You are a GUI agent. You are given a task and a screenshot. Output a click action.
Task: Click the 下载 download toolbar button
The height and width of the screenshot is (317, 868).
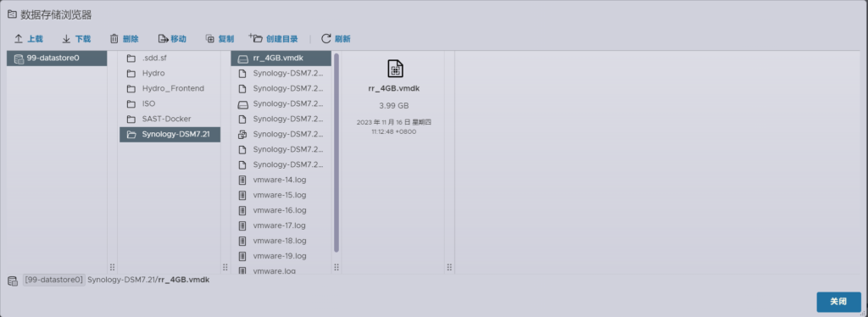[75, 39]
